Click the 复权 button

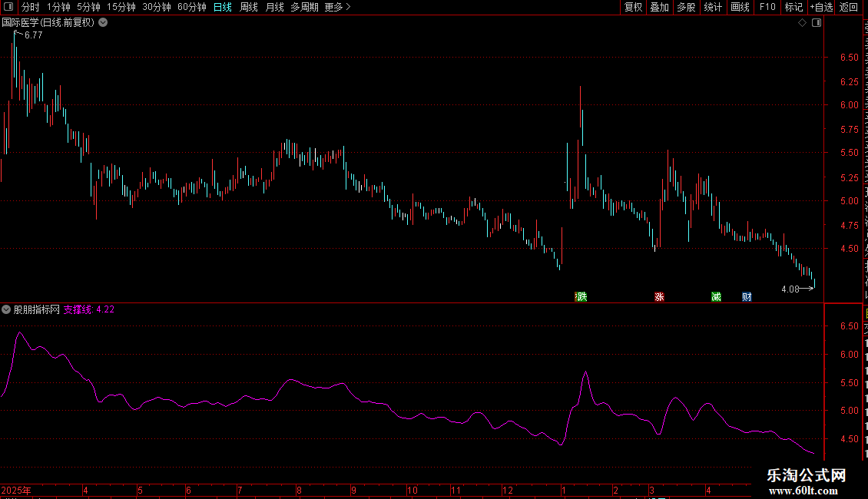click(x=633, y=7)
